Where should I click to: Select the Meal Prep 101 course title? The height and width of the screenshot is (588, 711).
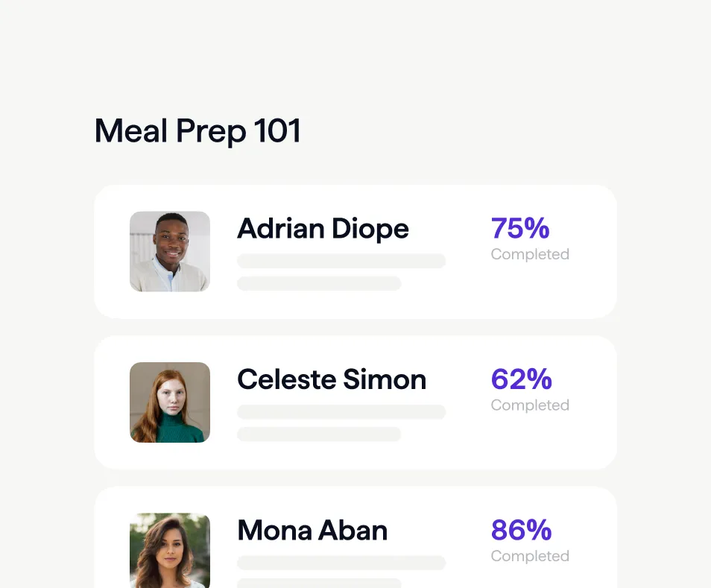click(x=197, y=131)
